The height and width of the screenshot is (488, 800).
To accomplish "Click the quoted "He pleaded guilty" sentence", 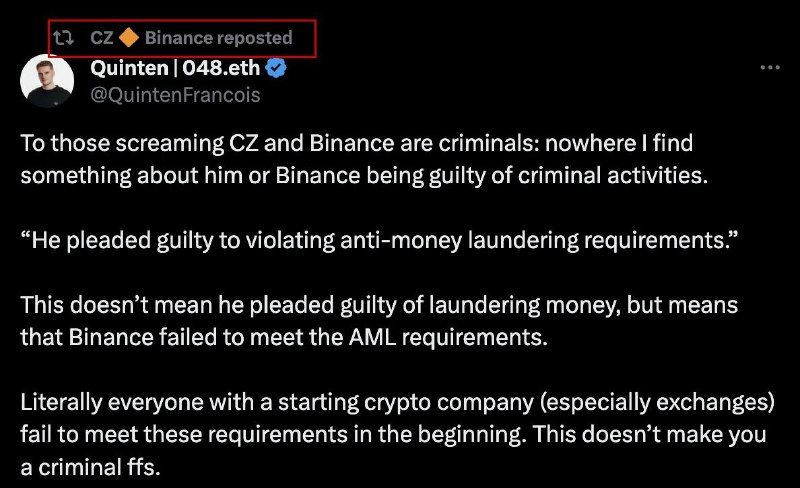I will pos(379,240).
